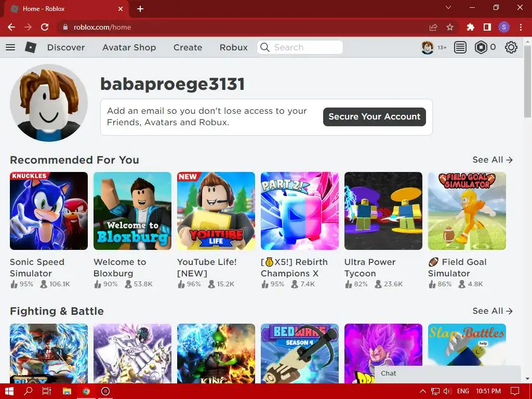Share this page icon in address bar
The height and width of the screenshot is (399, 532).
coord(433,27)
